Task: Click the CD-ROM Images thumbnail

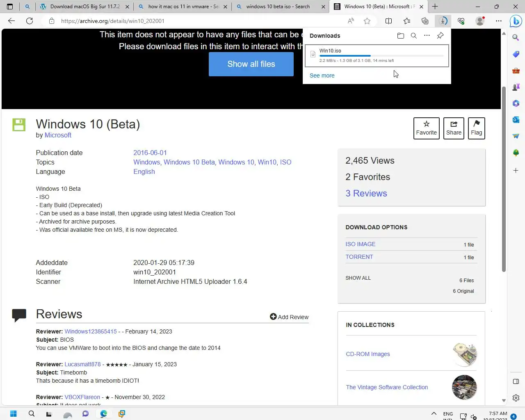Action: [x=464, y=354]
